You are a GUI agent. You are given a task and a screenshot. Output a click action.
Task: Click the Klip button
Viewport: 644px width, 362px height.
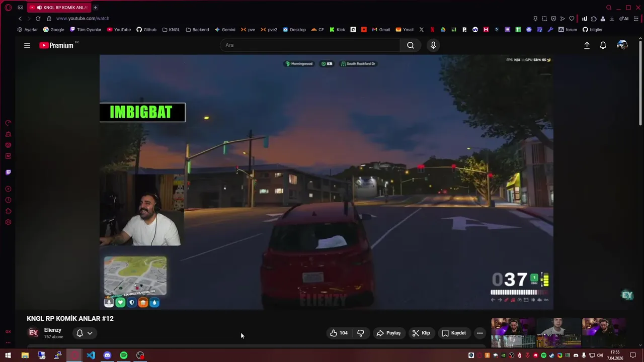(x=421, y=333)
